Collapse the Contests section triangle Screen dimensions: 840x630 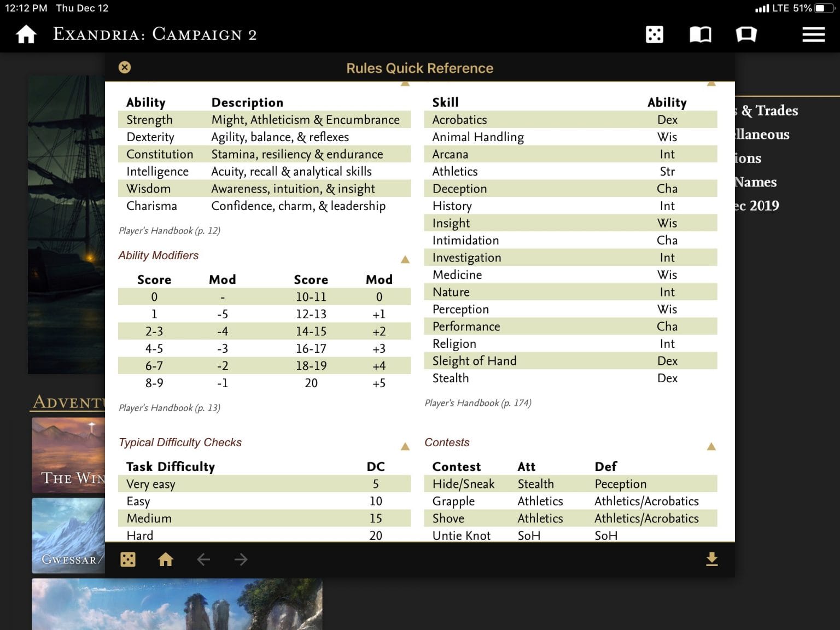[711, 446]
